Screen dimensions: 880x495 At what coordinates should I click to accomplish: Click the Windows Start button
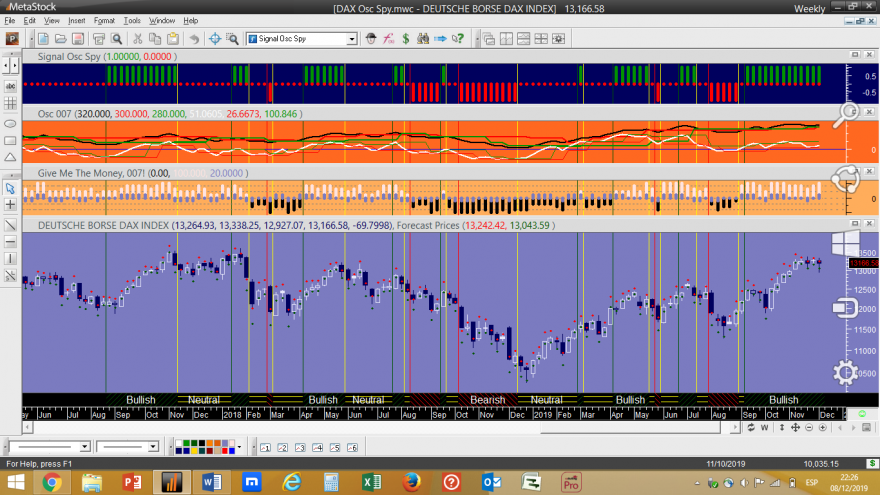click(16, 482)
